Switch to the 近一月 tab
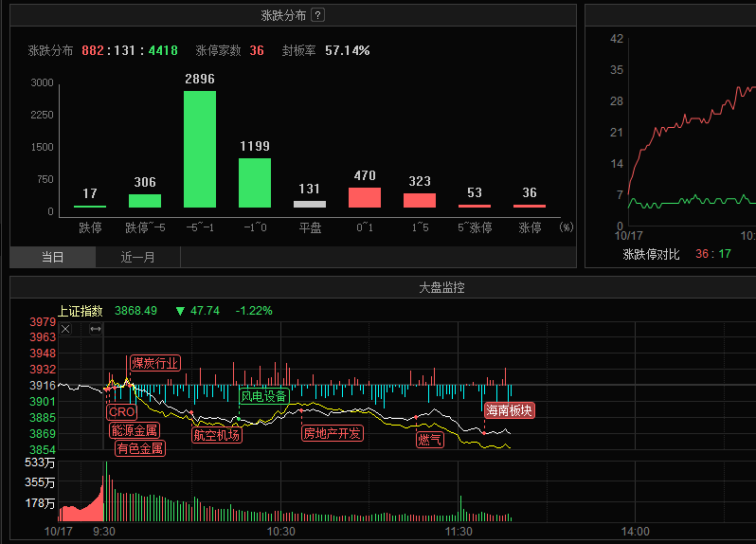 pyautogui.click(x=137, y=257)
